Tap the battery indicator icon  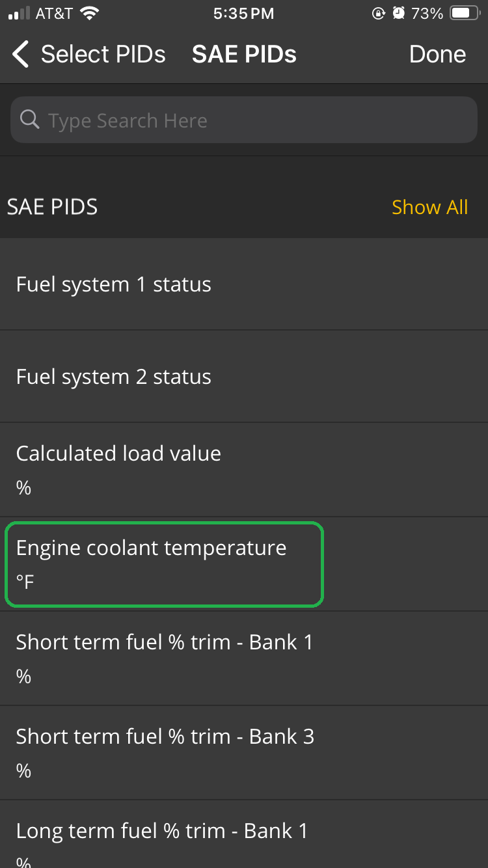466,12
